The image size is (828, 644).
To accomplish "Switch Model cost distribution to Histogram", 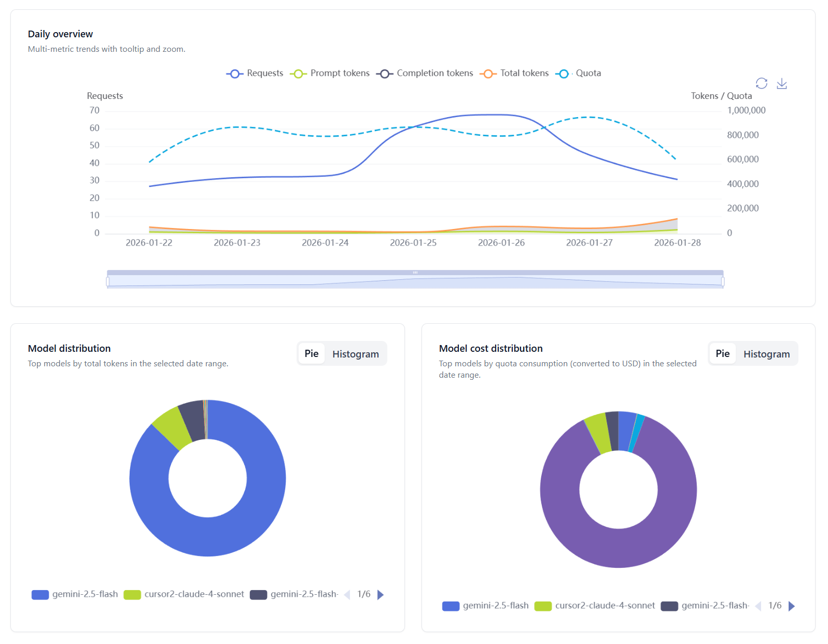I will [x=766, y=354].
